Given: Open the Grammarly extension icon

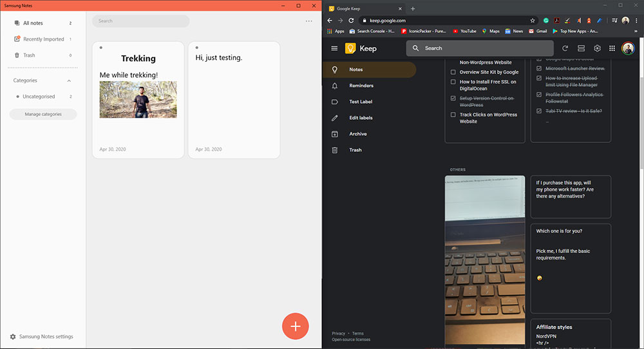Looking at the screenshot, I should [546, 21].
